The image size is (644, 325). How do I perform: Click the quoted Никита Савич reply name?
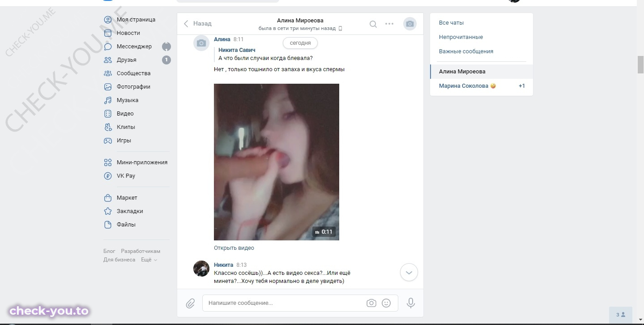(237, 50)
